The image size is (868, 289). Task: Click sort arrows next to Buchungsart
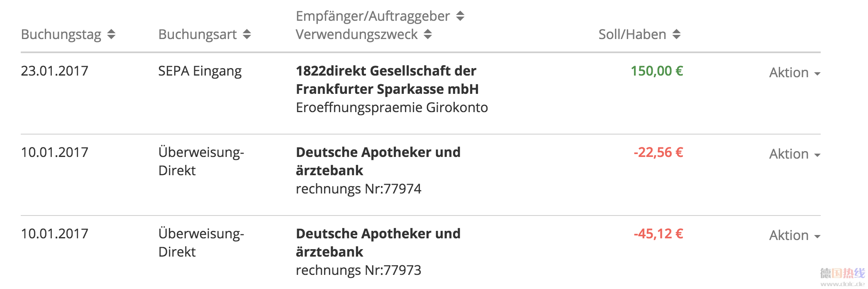(247, 34)
